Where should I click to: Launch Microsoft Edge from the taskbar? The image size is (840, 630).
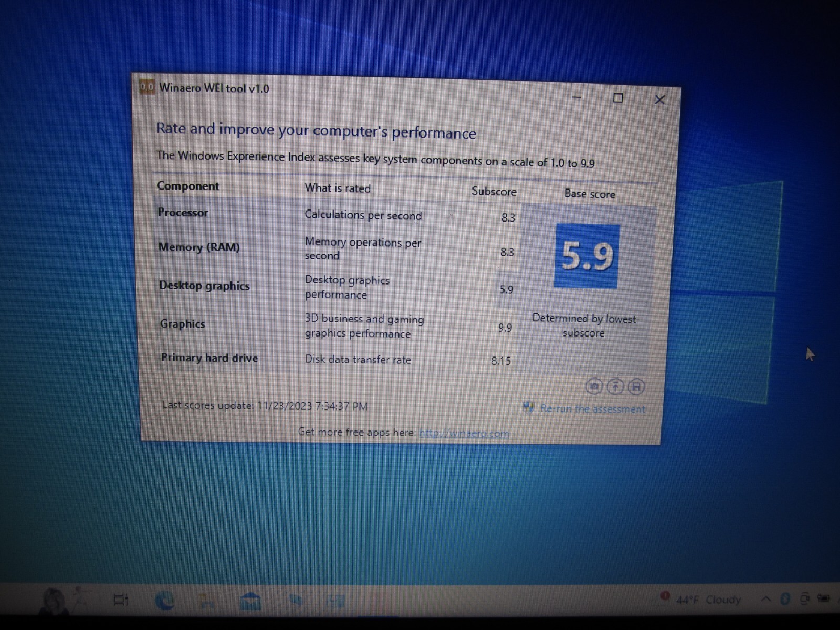point(164,600)
